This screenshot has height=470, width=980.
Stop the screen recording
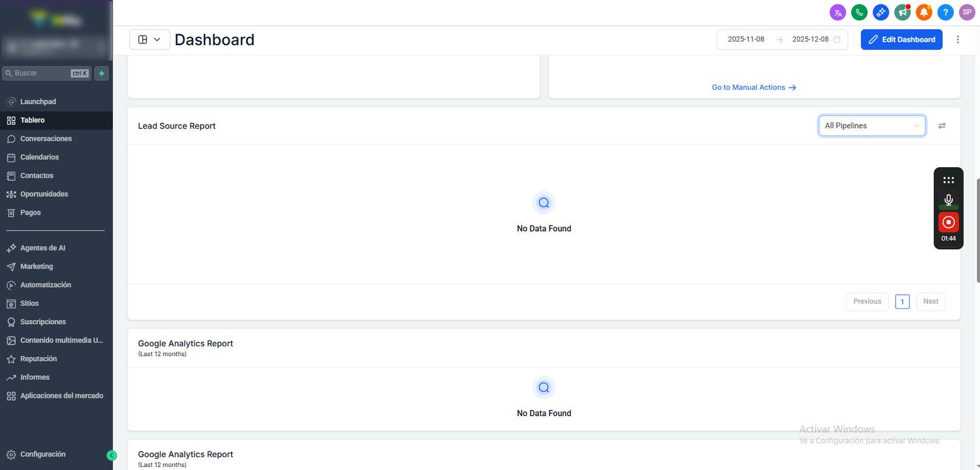coord(949,222)
